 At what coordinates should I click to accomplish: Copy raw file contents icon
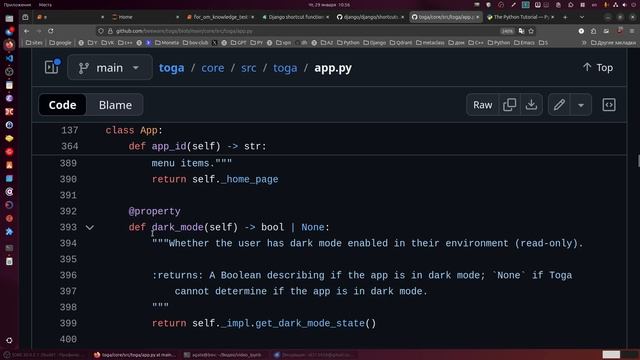pyautogui.click(x=509, y=105)
